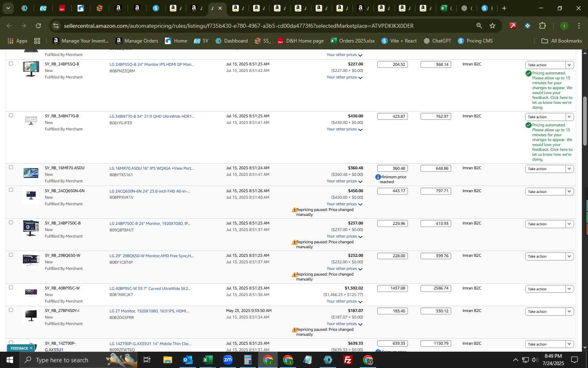Open ChatGPT bookmark
Screen dimensions: 588x368
click(437, 41)
